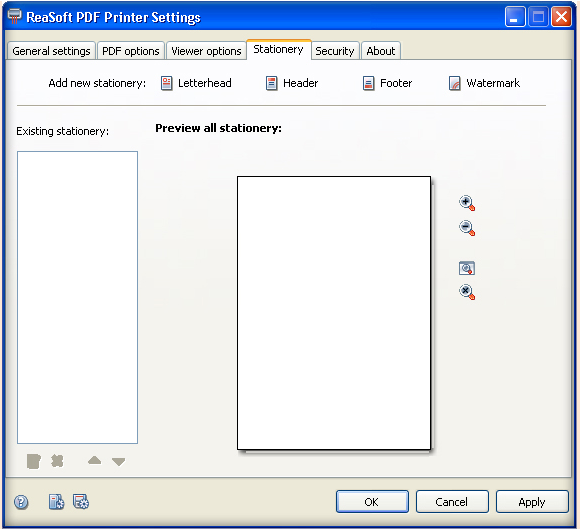This screenshot has height=531, width=580.
Task: Go to the General settings tab
Action: click(51, 51)
